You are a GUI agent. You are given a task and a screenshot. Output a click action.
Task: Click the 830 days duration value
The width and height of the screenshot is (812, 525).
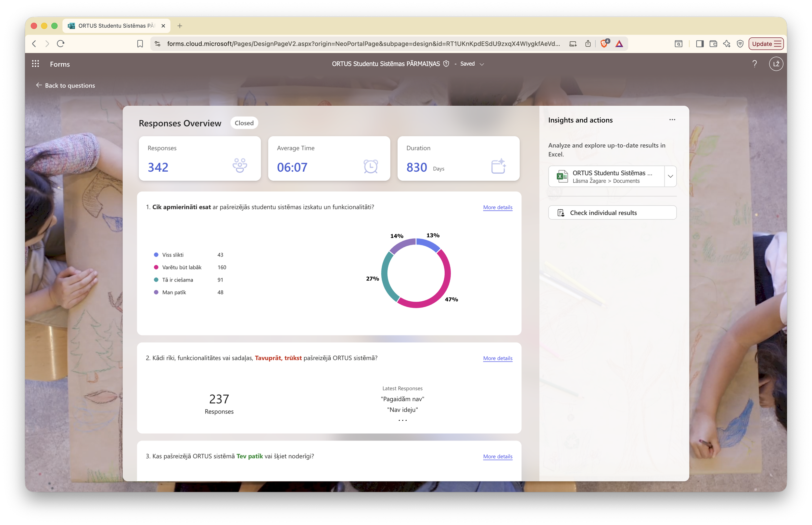[x=417, y=167]
